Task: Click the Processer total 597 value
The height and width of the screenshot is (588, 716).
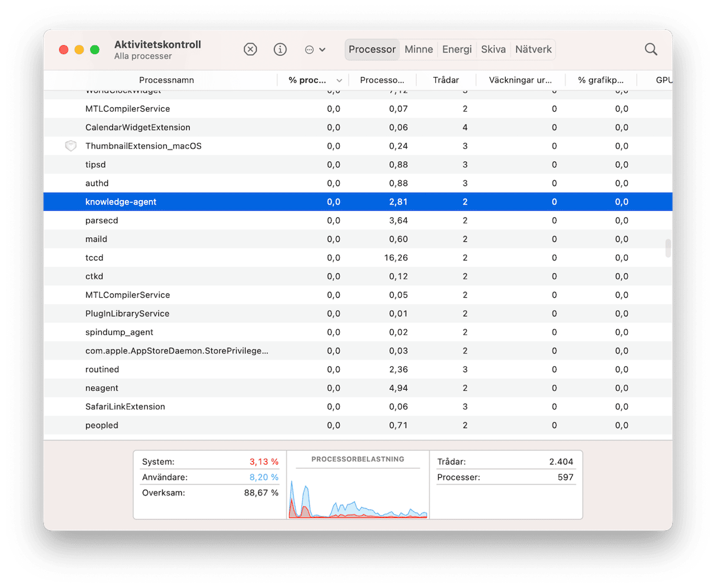Action: [566, 477]
